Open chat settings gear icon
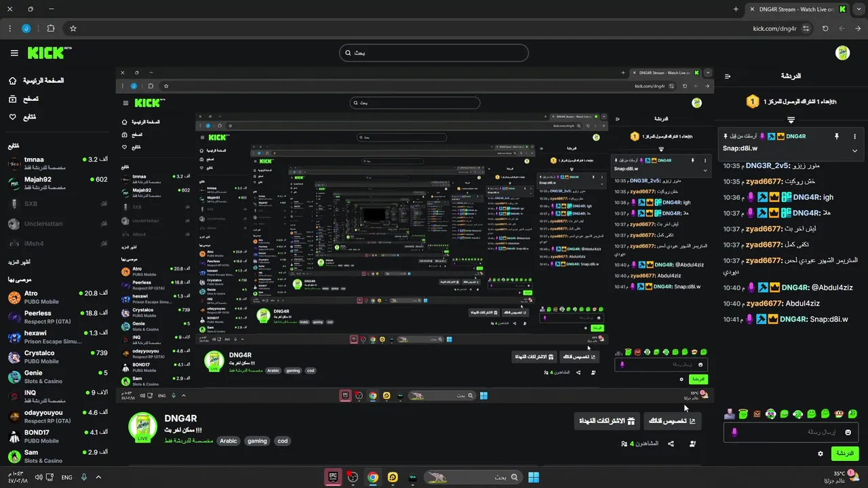The image size is (868, 488). [821, 453]
